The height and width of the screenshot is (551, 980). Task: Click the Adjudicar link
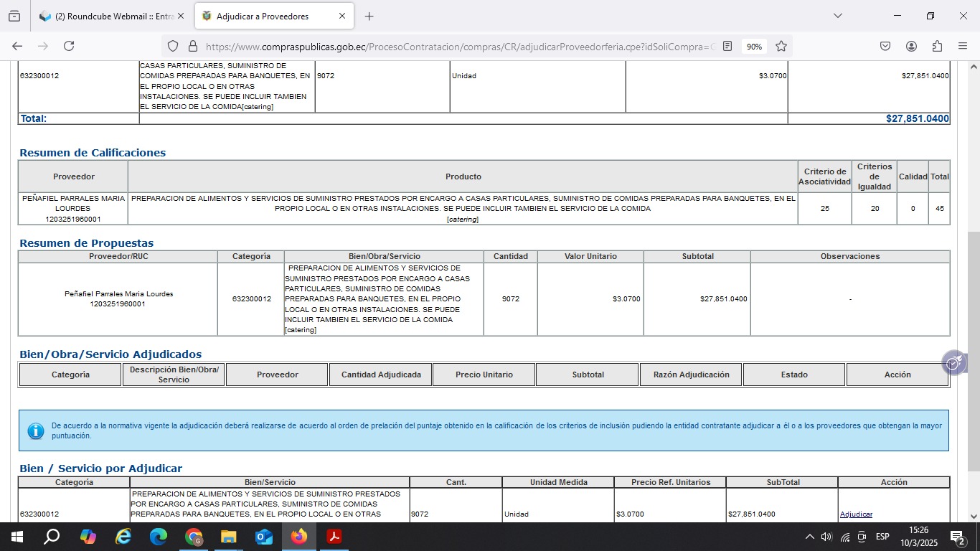(x=856, y=514)
